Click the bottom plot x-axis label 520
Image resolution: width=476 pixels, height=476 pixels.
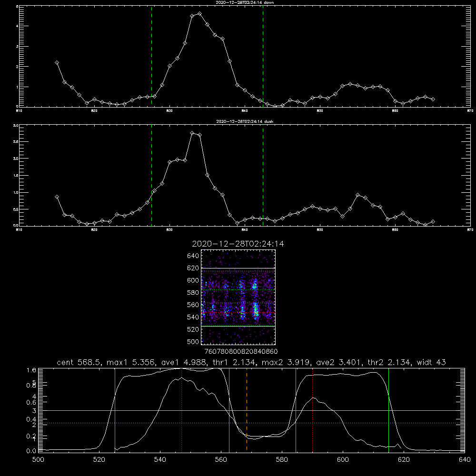99,460
